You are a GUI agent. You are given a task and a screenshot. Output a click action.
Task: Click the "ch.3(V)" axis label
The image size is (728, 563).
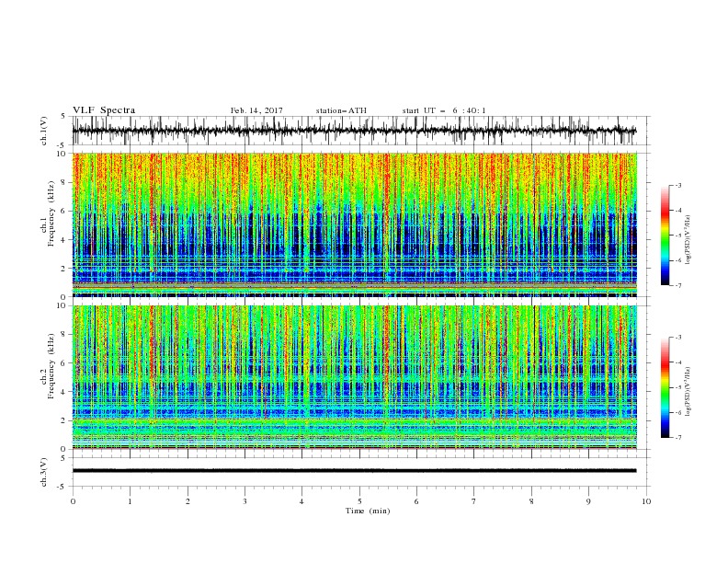point(44,472)
